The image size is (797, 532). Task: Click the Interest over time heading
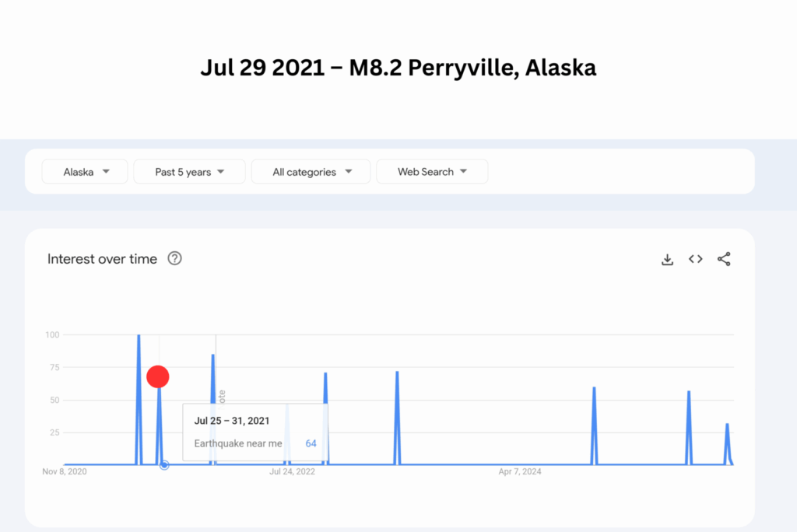[102, 259]
